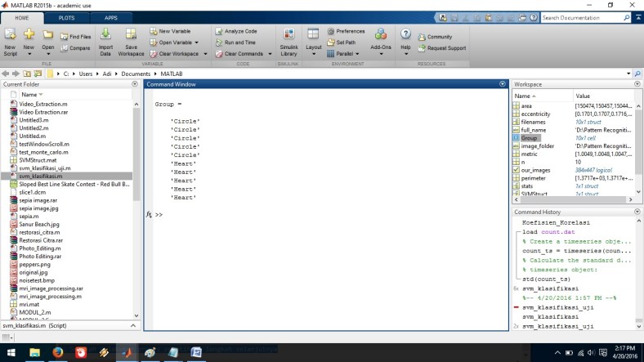Screen dimensions: 644x362
Task: Expand the Current Folder panel actions menu
Action: tap(136, 84)
